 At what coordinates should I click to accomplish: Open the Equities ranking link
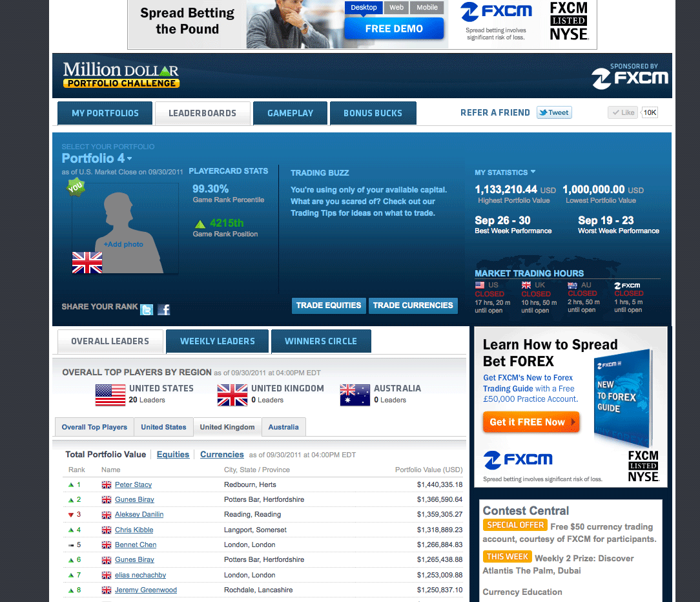point(173,455)
